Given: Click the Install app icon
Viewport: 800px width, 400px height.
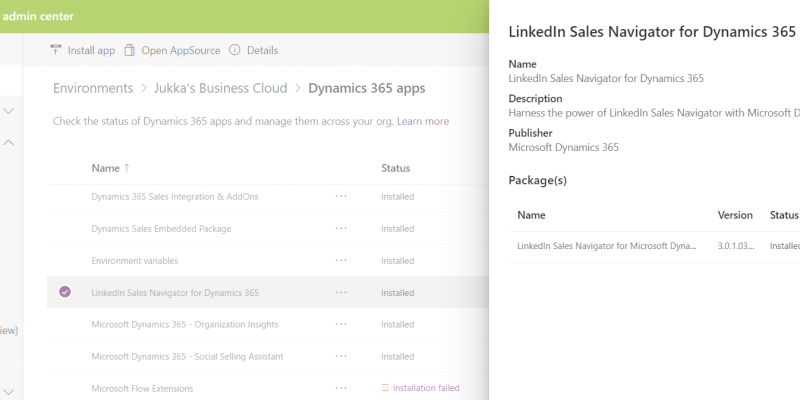Looking at the screenshot, I should click(x=56, y=50).
